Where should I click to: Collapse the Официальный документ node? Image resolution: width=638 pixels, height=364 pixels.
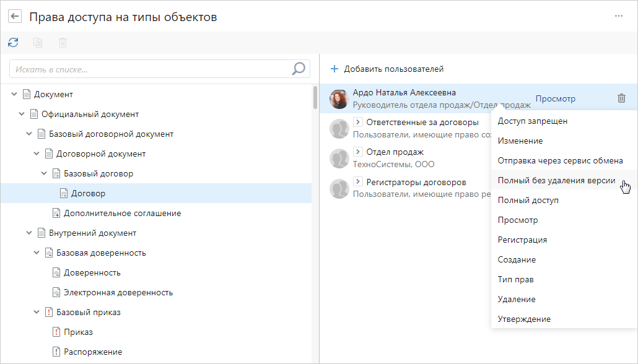(x=22, y=115)
